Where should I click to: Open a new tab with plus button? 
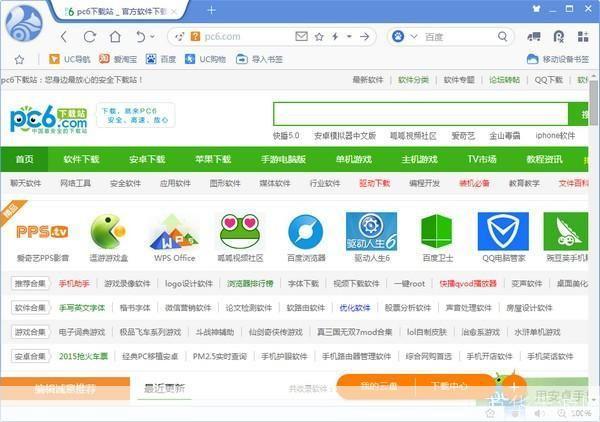(211, 10)
